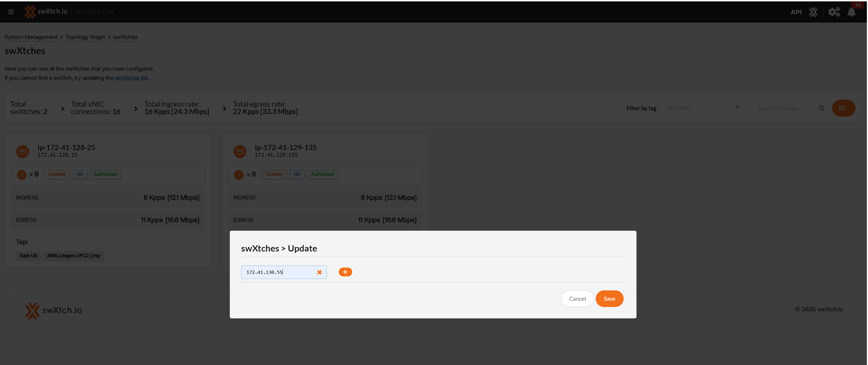Click the search magnifier icon
The height and width of the screenshot is (365, 868).
click(821, 108)
